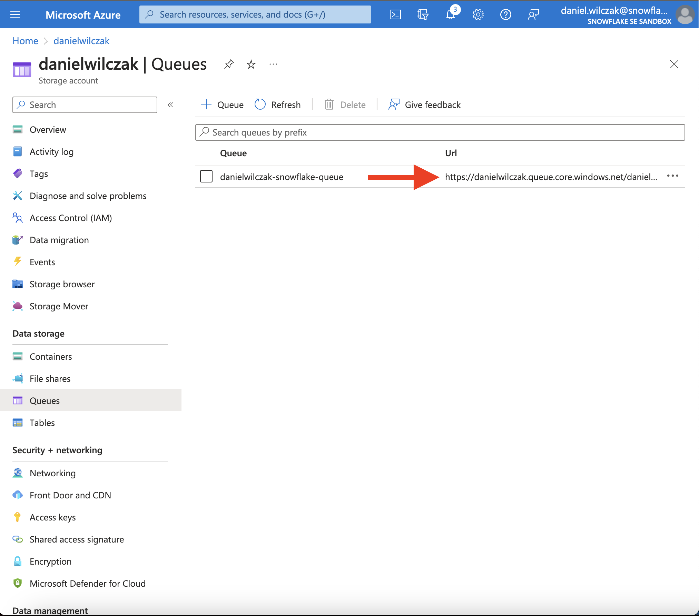The width and height of the screenshot is (699, 616).
Task: Click Give feedback in the toolbar
Action: tap(424, 105)
